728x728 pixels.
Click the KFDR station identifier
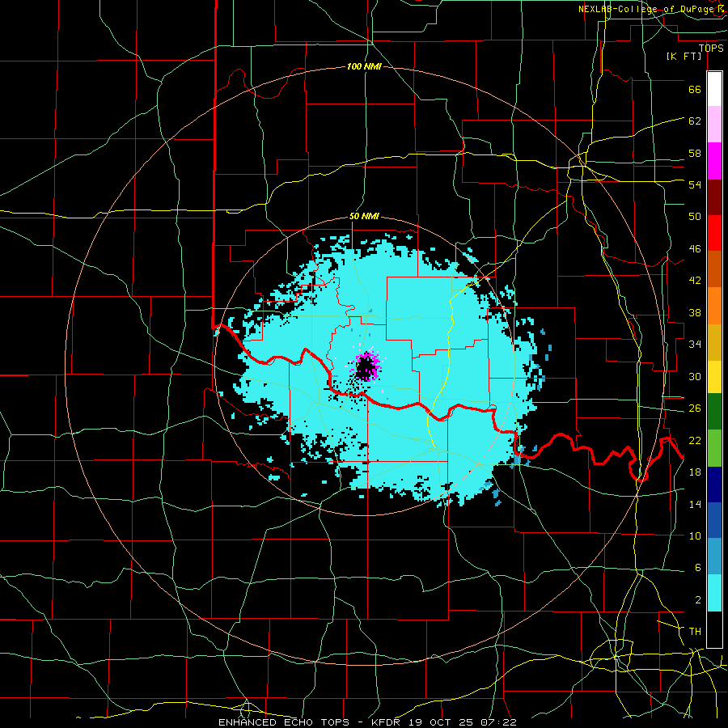(x=385, y=722)
